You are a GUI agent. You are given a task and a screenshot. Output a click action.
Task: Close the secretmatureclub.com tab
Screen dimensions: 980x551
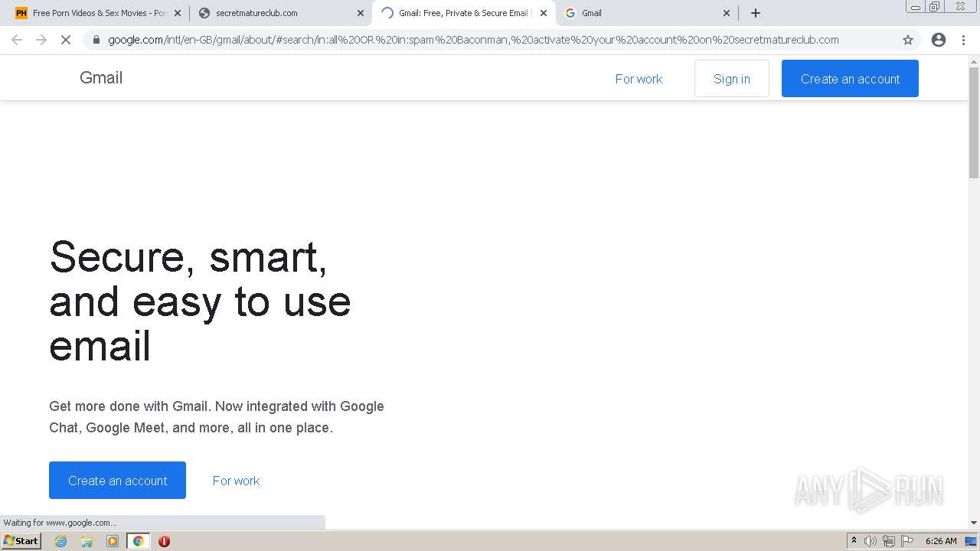pos(361,13)
